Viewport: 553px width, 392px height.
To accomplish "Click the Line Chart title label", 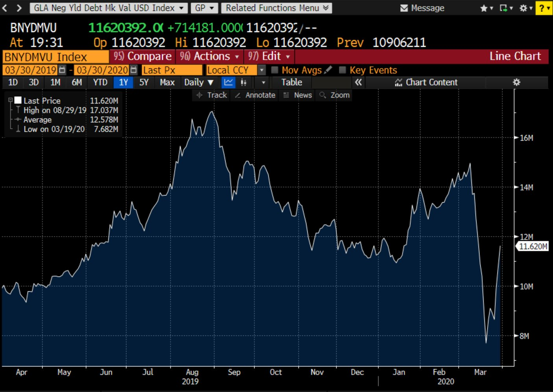I will point(515,56).
